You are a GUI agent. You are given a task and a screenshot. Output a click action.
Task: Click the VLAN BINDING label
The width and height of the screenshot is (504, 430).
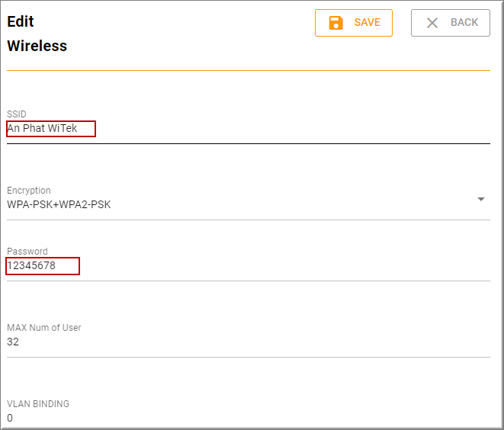coord(38,404)
